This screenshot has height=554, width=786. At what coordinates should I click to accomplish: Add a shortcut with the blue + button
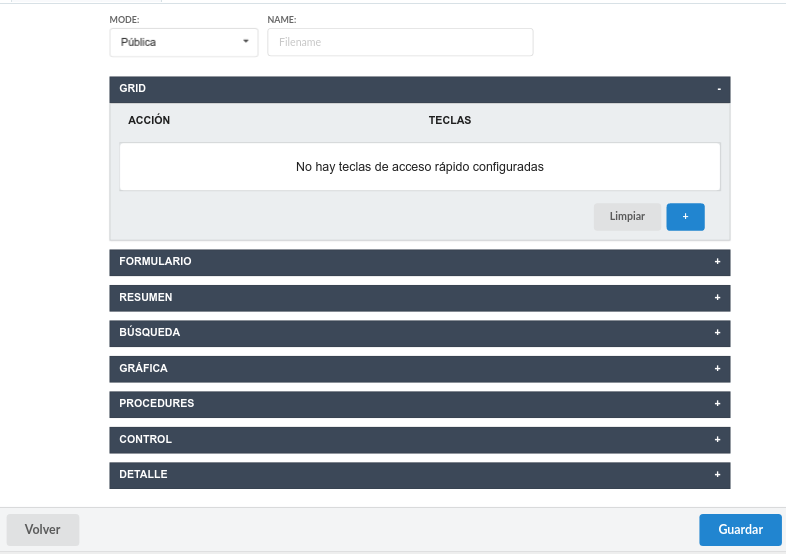point(685,217)
